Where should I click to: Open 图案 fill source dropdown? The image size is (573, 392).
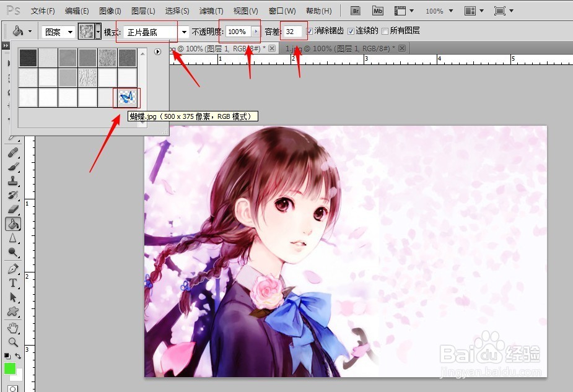click(x=58, y=32)
